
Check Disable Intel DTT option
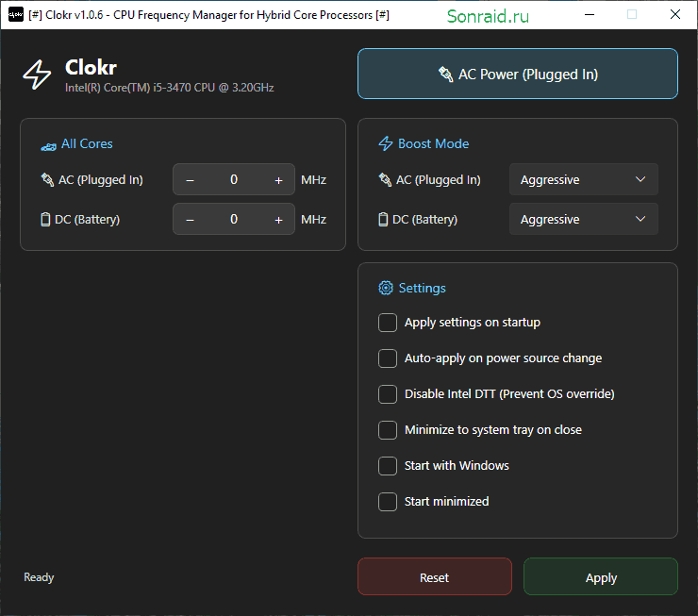pos(388,394)
